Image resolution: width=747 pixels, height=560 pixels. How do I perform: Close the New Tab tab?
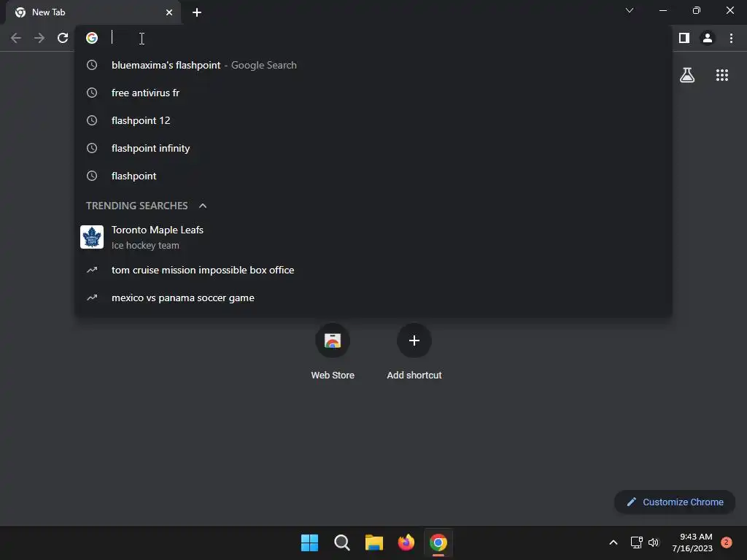(x=169, y=12)
